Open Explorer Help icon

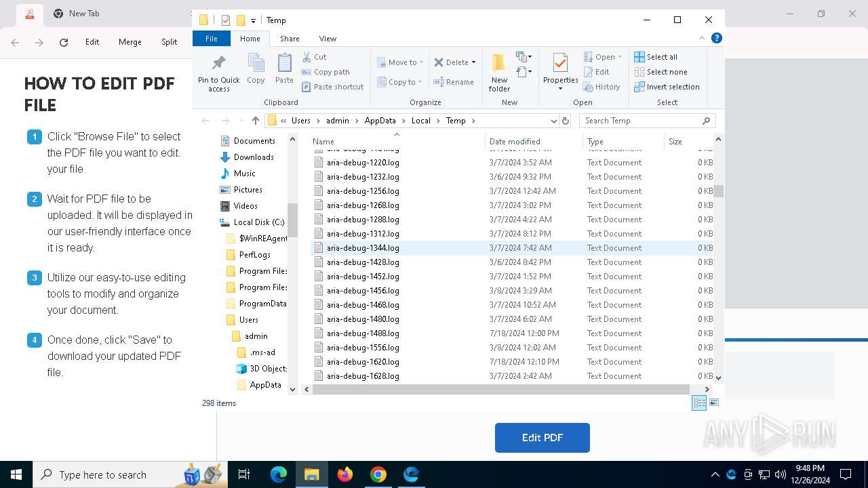(x=716, y=38)
